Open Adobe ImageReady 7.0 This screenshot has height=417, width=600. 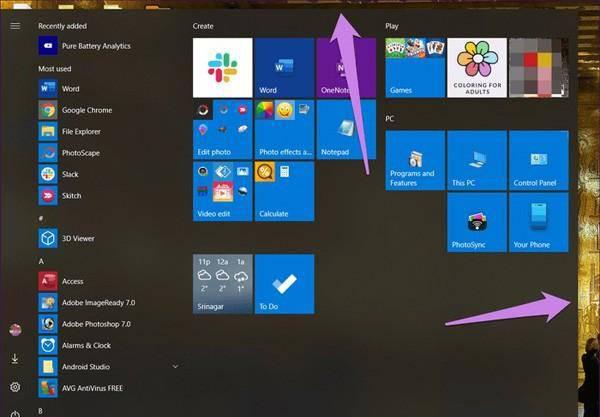coord(87,303)
